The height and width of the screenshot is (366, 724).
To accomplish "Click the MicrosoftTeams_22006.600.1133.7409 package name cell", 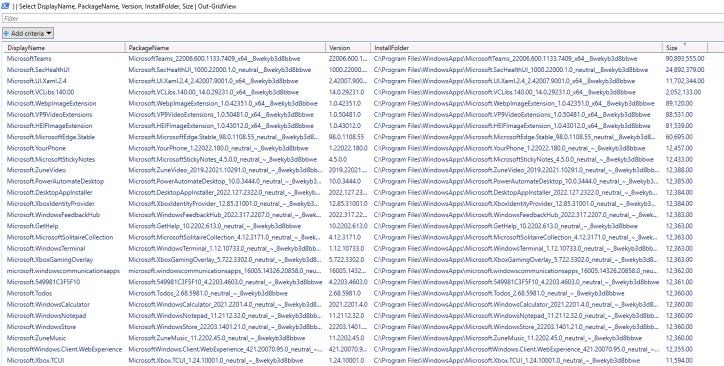I will (x=214, y=59).
